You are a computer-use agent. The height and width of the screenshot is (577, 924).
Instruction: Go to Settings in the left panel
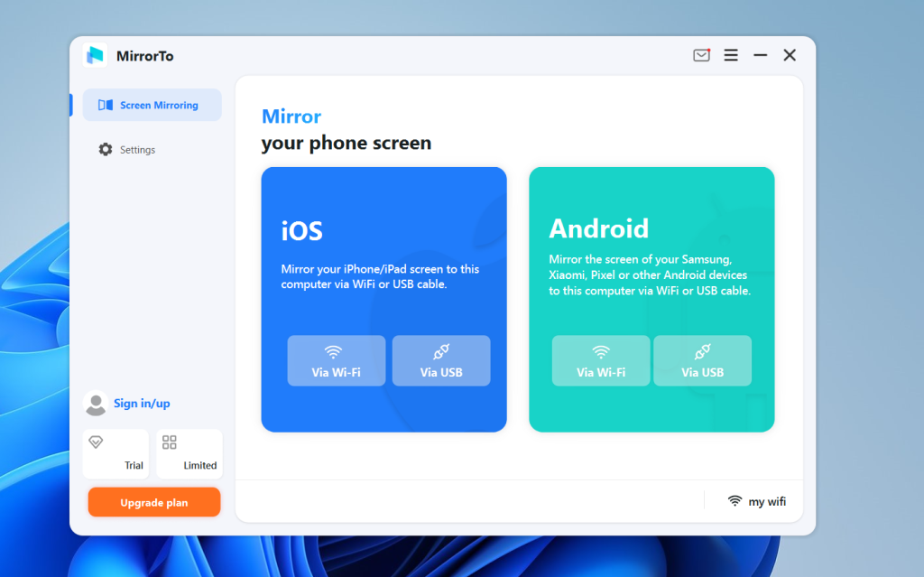(x=134, y=149)
